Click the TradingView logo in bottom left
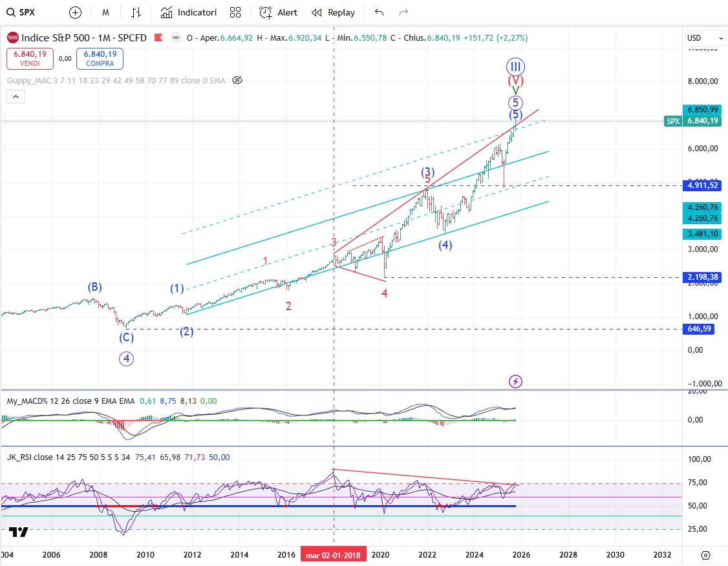728x566 pixels. pos(19,532)
